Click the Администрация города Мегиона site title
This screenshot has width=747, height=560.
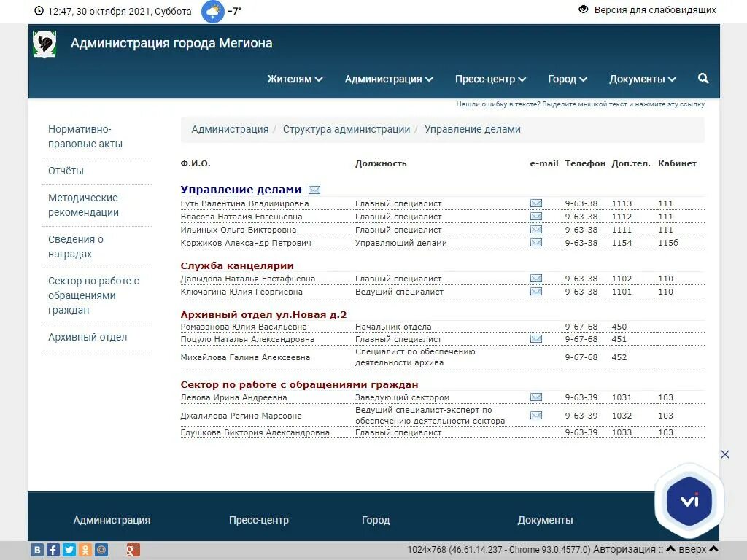pyautogui.click(x=171, y=43)
